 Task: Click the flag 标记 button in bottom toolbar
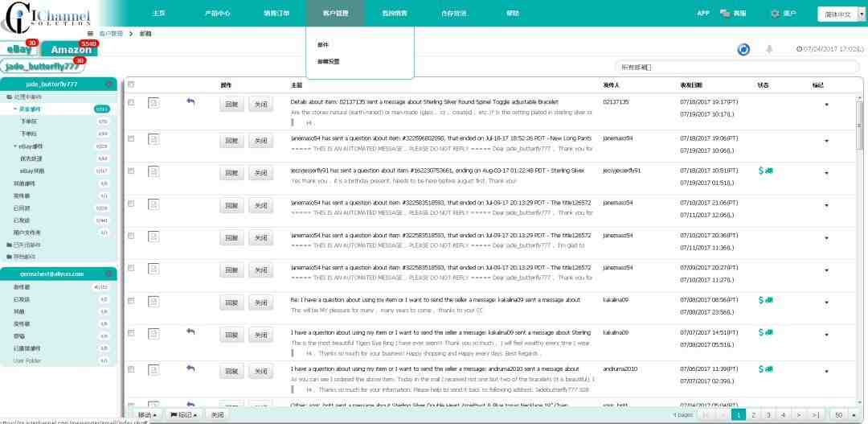(184, 414)
